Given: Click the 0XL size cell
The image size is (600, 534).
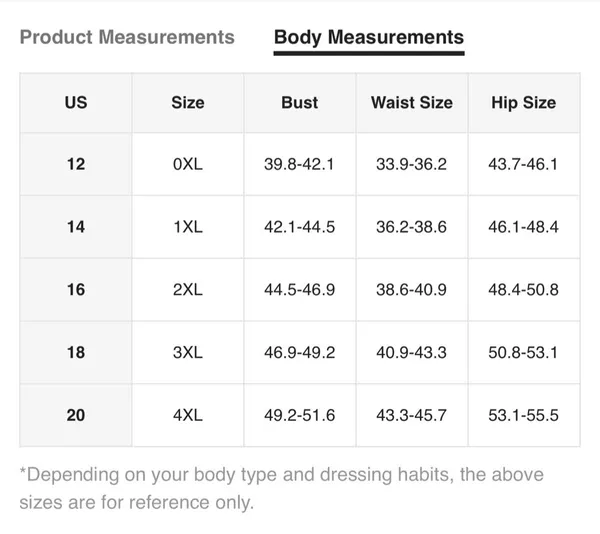Looking at the screenshot, I should pyautogui.click(x=188, y=164).
